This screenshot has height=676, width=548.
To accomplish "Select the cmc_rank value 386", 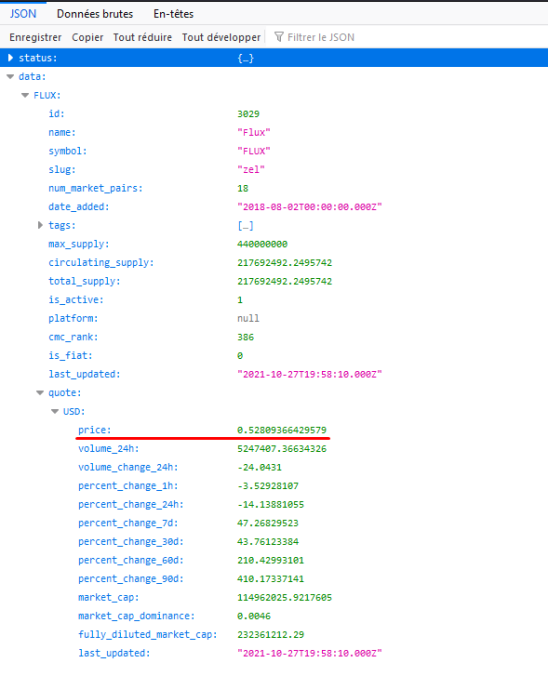I will pyautogui.click(x=246, y=337).
